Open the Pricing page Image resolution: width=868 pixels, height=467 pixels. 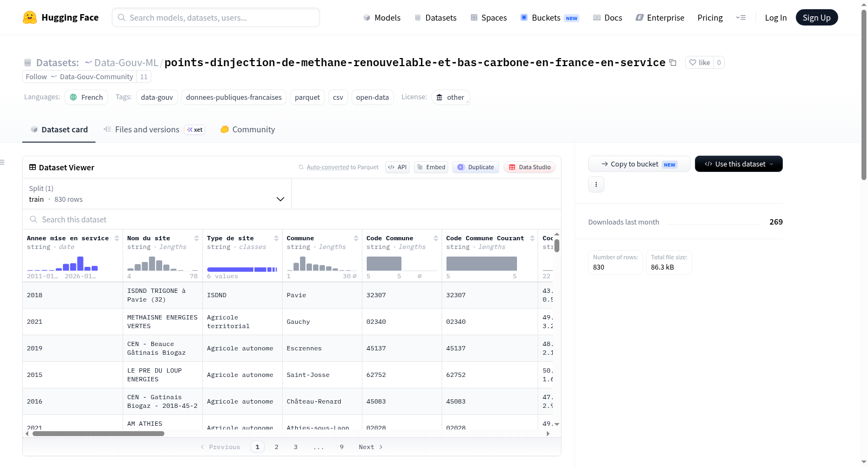[x=710, y=17]
